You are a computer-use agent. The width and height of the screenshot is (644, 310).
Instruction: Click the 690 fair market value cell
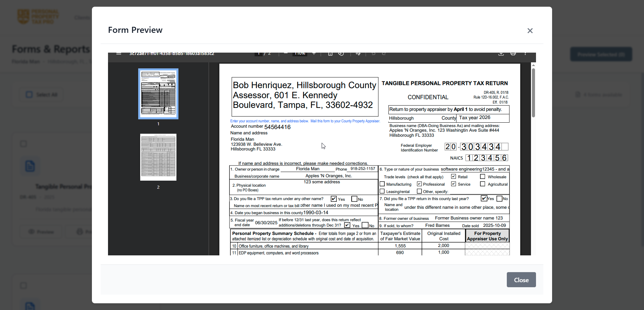click(400, 252)
